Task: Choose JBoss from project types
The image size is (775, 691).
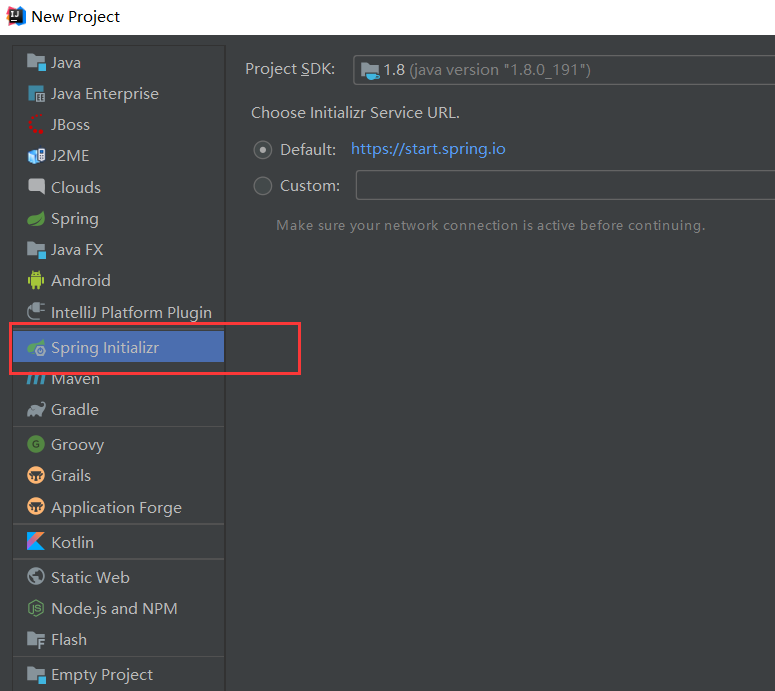Action: 119,125
